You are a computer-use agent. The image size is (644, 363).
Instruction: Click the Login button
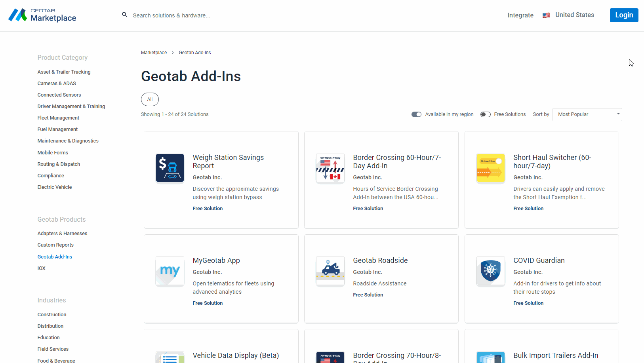pos(624,15)
